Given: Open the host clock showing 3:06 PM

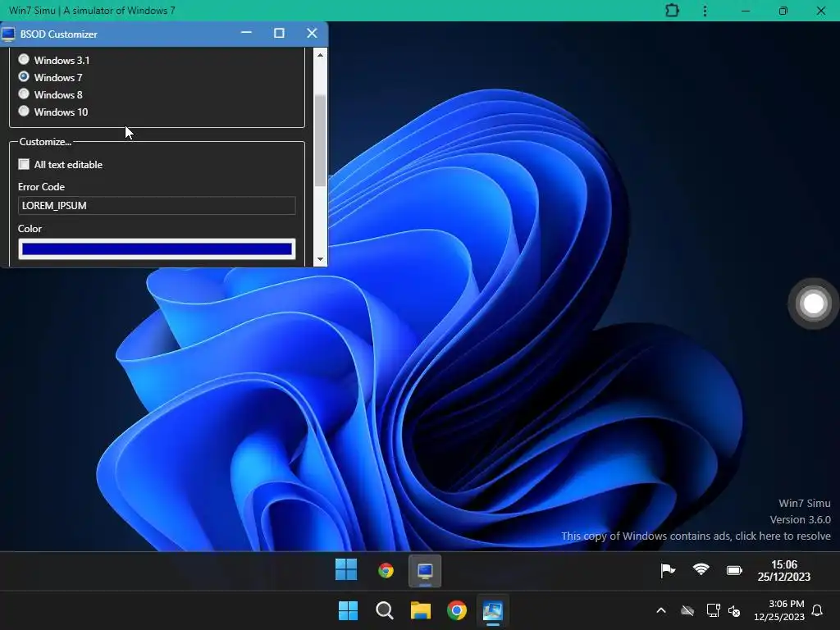Looking at the screenshot, I should pos(779,610).
